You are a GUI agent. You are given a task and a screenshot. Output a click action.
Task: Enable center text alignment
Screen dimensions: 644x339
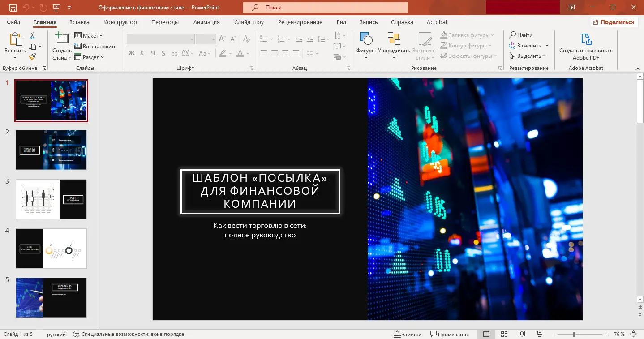pyautogui.click(x=274, y=53)
